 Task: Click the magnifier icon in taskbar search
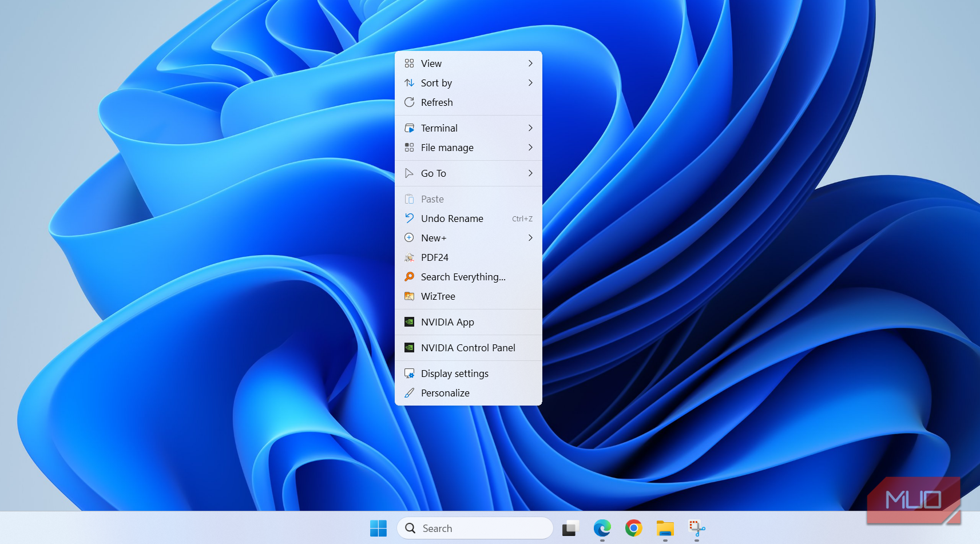click(410, 529)
